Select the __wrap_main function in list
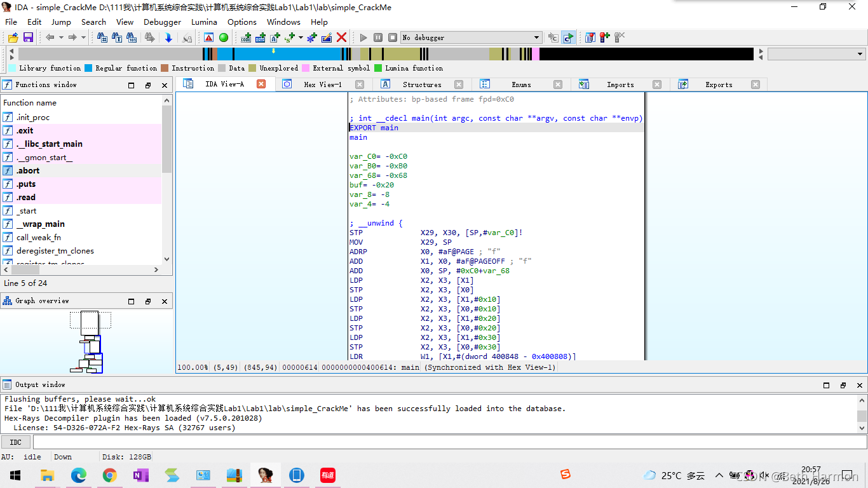The image size is (868, 488). 40,224
